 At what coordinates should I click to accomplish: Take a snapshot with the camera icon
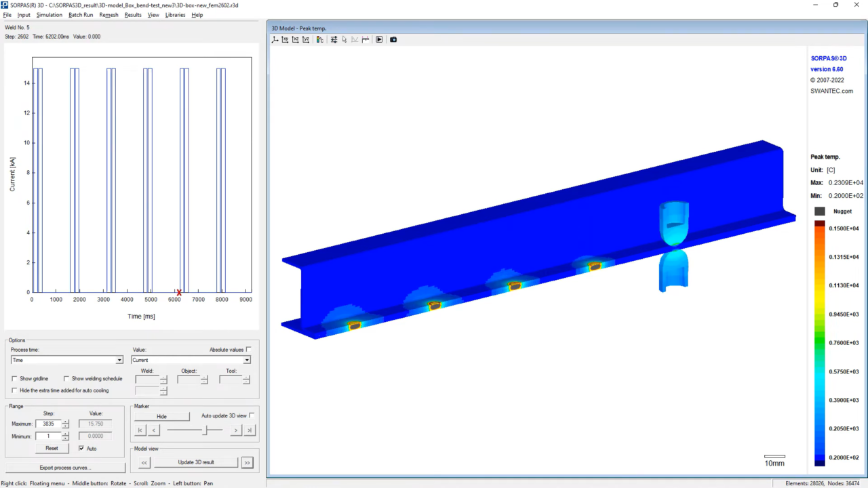[x=393, y=39]
